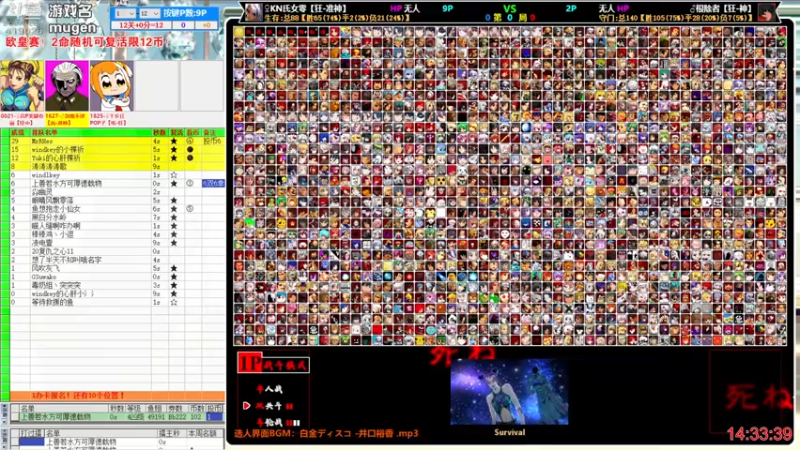Click the hollow star in windlkey row
800x450 pixels.
174,175
